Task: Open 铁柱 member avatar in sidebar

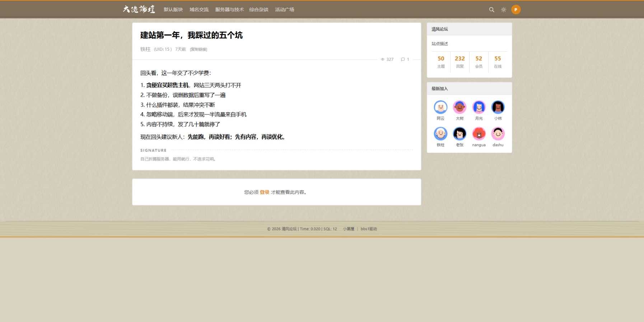Action: (x=440, y=134)
